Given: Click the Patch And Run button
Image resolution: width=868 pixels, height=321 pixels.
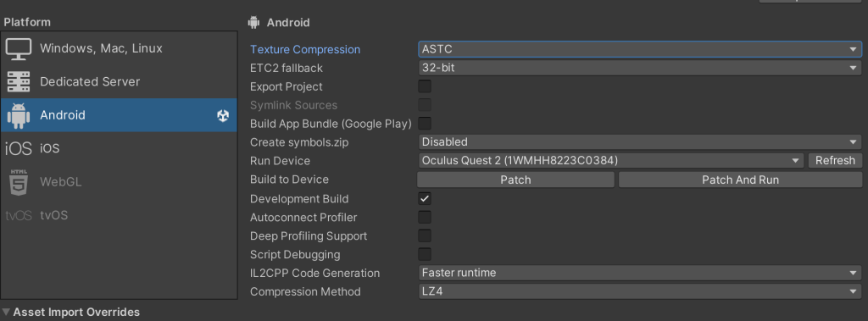Looking at the screenshot, I should pos(740,180).
